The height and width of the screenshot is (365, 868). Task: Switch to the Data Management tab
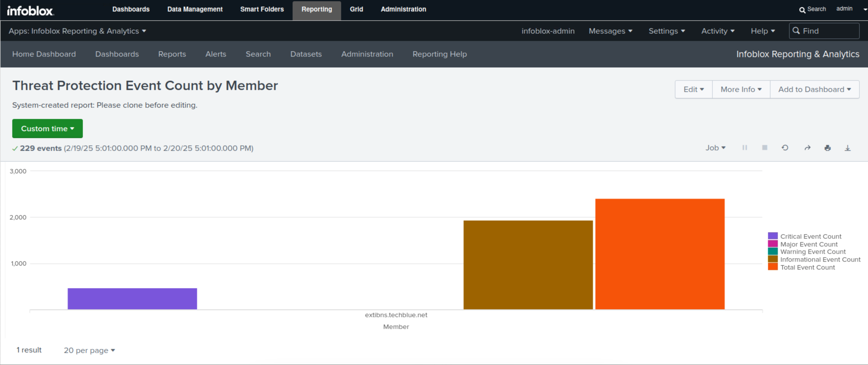tap(195, 10)
